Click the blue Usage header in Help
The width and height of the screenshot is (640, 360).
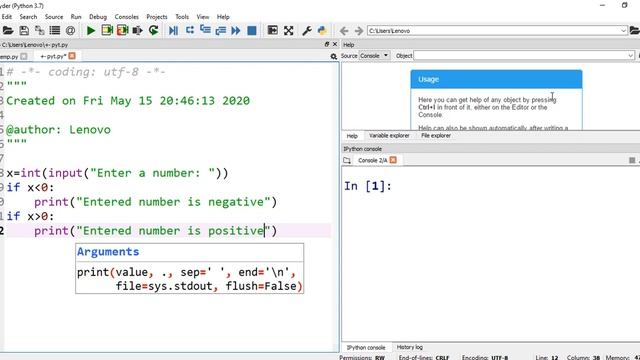point(496,80)
